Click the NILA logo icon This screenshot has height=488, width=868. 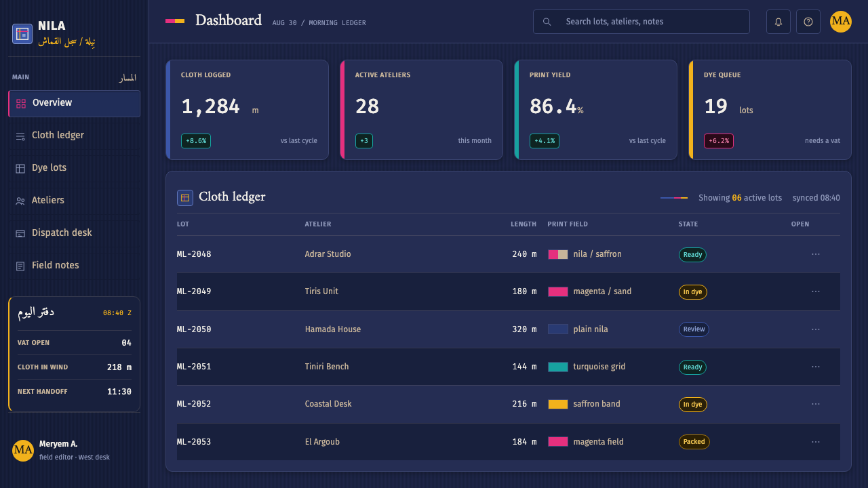tap(22, 34)
